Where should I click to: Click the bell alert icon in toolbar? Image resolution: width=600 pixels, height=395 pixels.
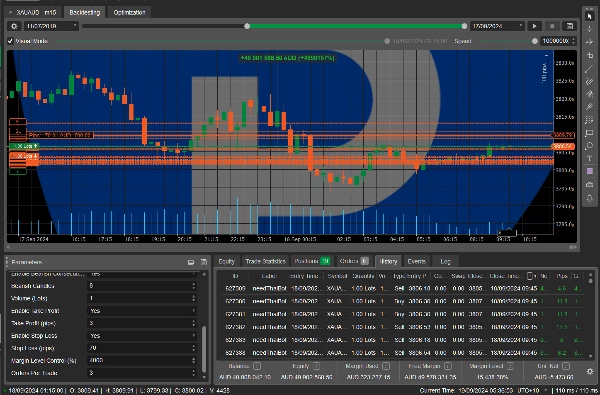point(590,198)
